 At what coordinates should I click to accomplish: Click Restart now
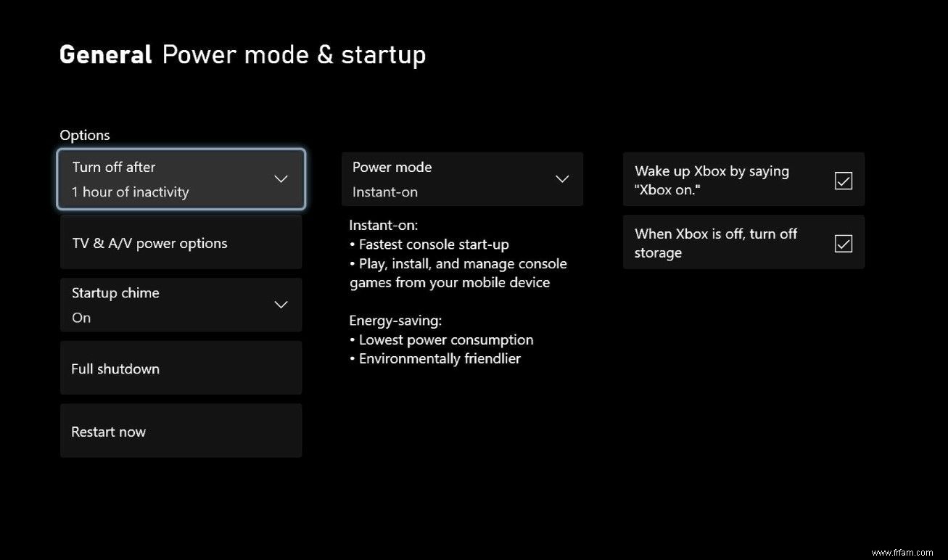click(181, 431)
